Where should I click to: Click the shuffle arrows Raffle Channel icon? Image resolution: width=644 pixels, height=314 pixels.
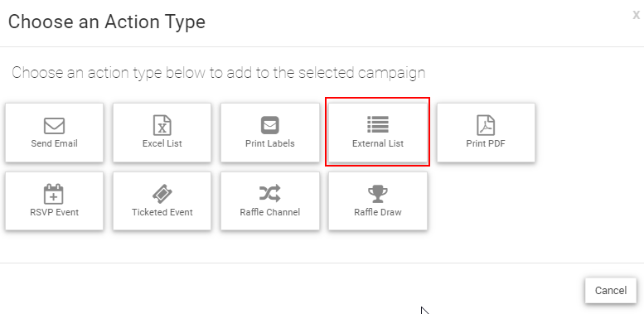(270, 193)
